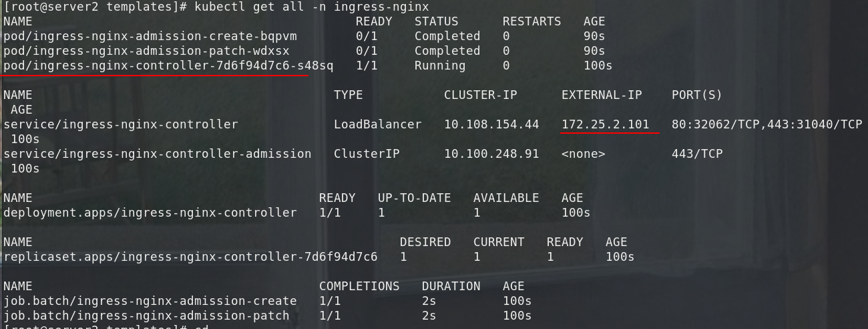868x329 pixels.
Task: Click the '<none>' external IP value
Action: (584, 154)
